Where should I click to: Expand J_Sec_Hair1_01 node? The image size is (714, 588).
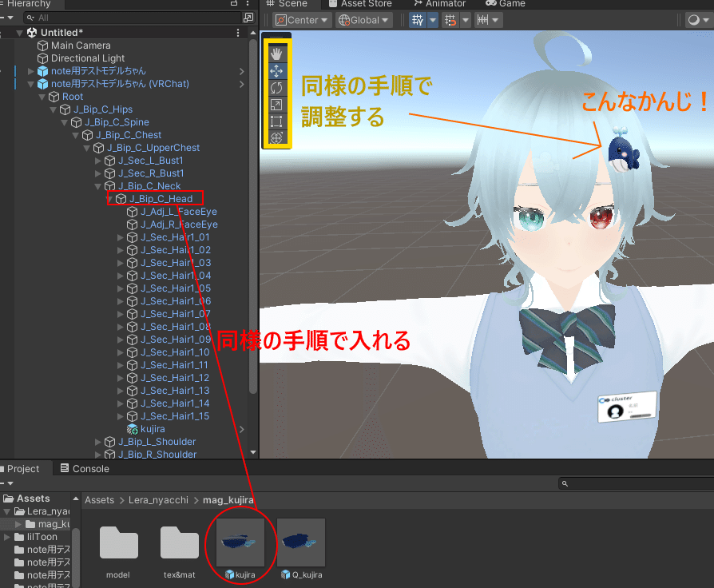click(121, 237)
